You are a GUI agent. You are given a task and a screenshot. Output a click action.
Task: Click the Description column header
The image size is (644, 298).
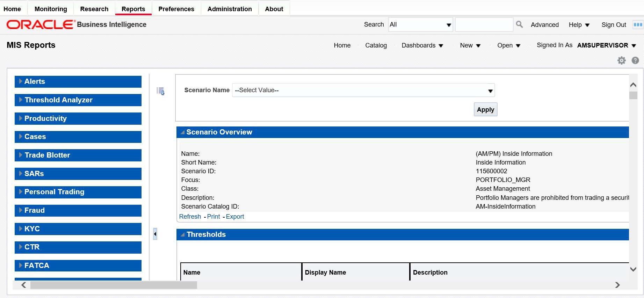(x=520, y=272)
